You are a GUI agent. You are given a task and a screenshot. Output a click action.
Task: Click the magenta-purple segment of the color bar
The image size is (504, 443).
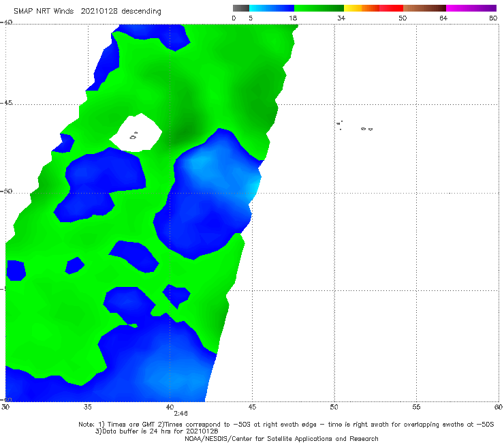point(471,8)
